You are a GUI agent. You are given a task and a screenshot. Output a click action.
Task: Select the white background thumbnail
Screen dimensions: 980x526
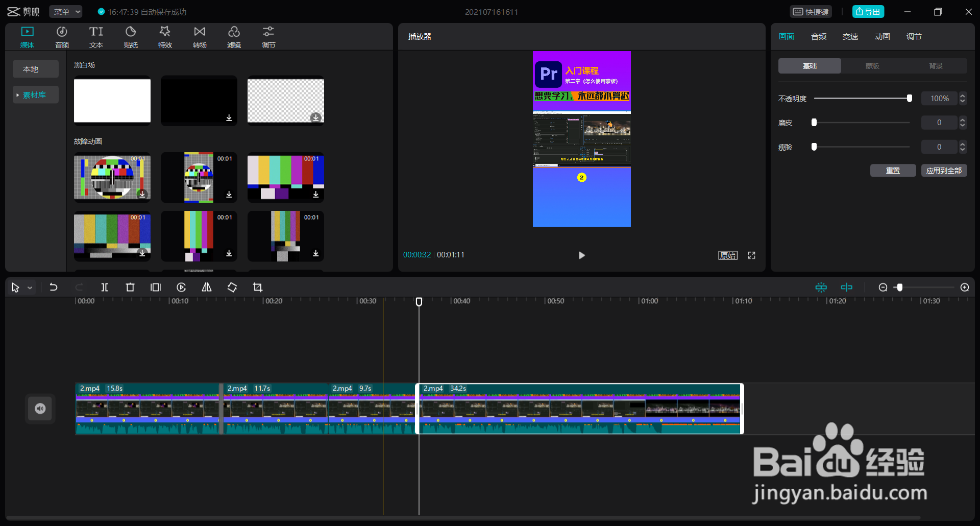pyautogui.click(x=112, y=101)
